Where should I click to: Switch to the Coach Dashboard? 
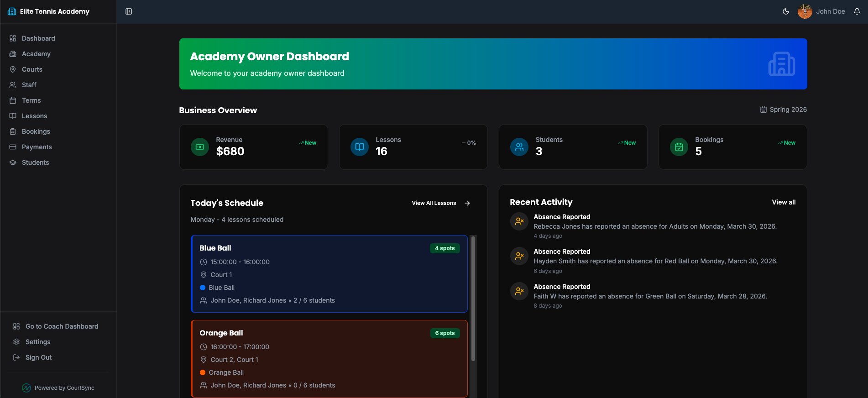point(62,326)
